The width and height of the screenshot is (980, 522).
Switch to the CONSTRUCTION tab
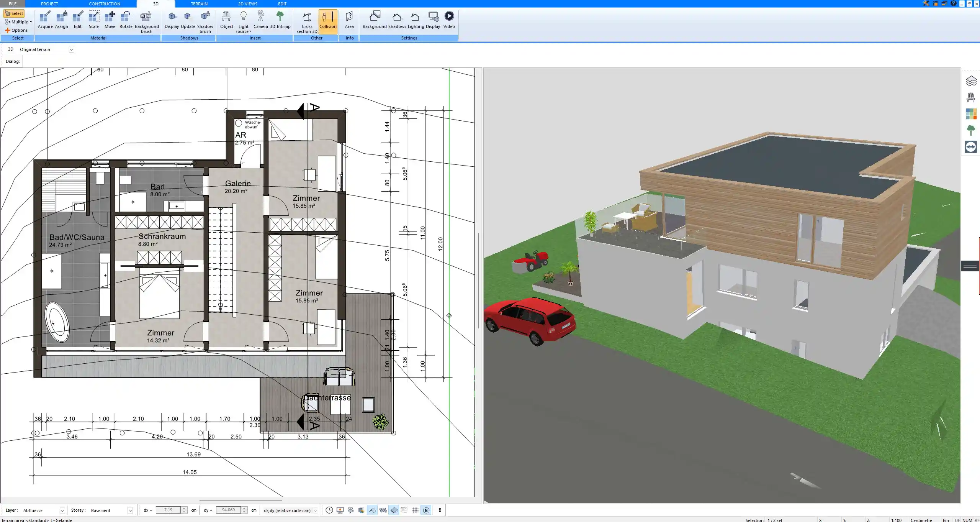pyautogui.click(x=105, y=3)
